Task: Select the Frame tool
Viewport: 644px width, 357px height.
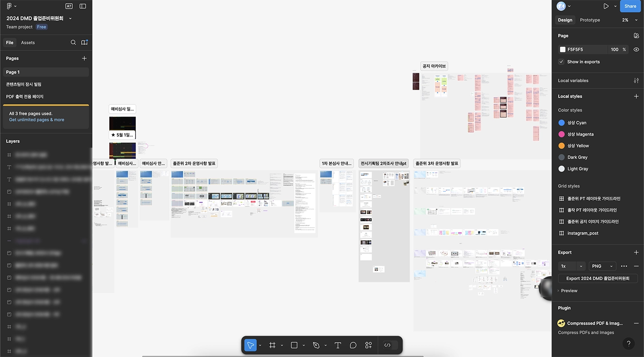Action: (272, 345)
